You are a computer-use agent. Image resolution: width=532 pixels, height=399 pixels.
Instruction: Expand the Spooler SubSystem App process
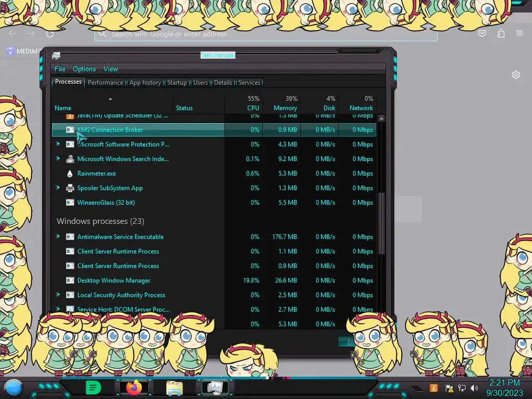pos(58,188)
